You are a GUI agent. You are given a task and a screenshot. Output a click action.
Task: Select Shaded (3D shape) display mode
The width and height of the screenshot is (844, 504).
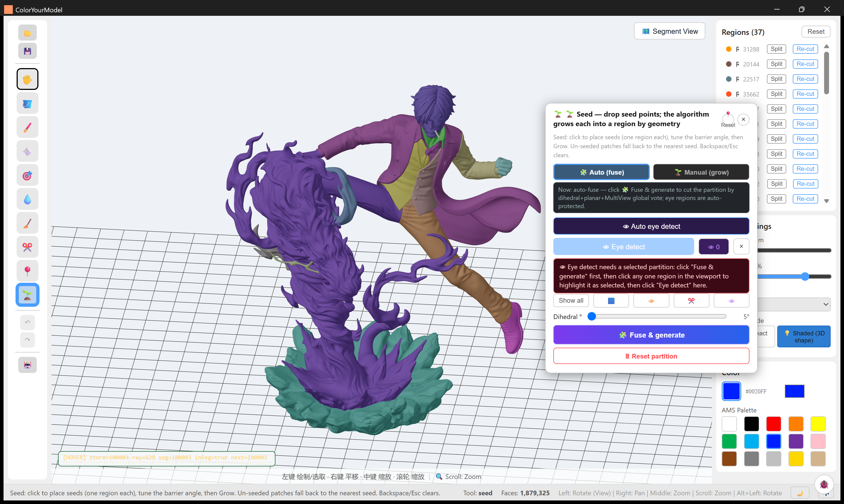click(x=804, y=336)
